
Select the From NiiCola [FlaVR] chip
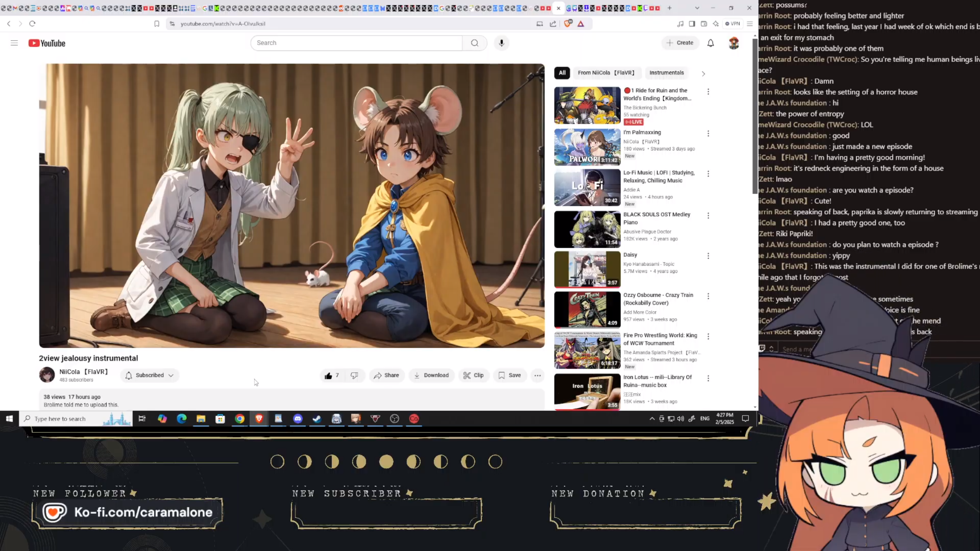click(606, 73)
